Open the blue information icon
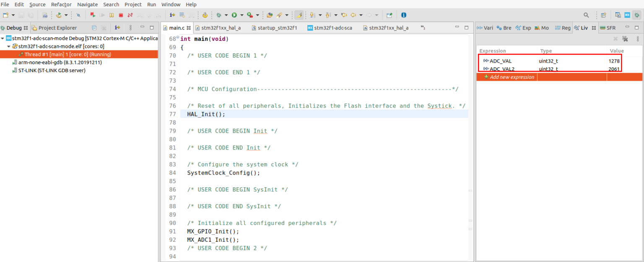 [x=404, y=15]
